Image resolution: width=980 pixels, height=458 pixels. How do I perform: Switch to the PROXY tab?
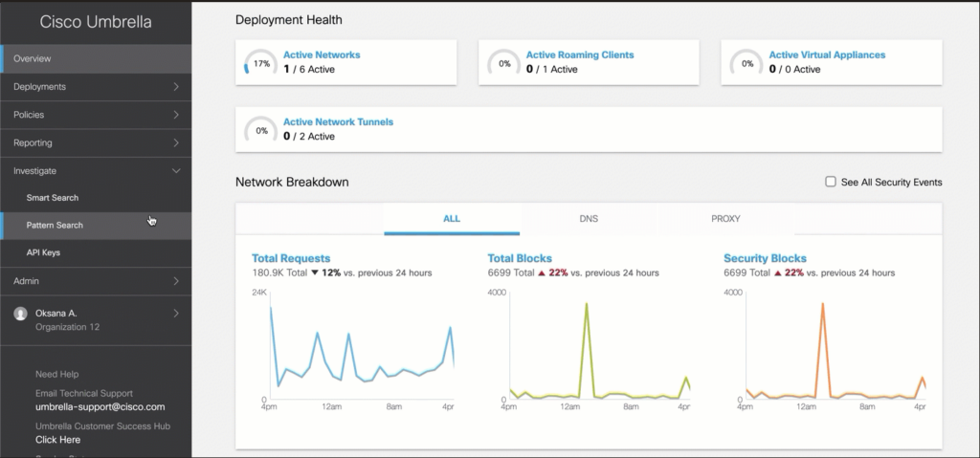coord(724,219)
